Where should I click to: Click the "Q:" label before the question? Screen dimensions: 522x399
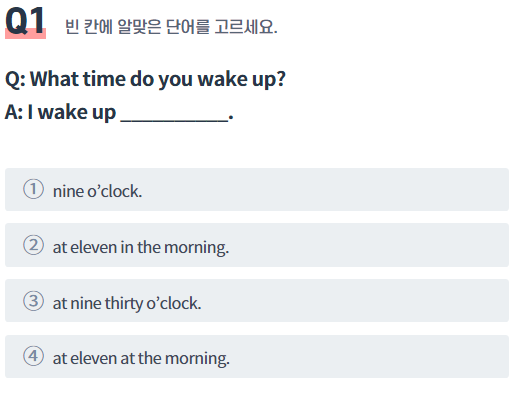(x=15, y=80)
